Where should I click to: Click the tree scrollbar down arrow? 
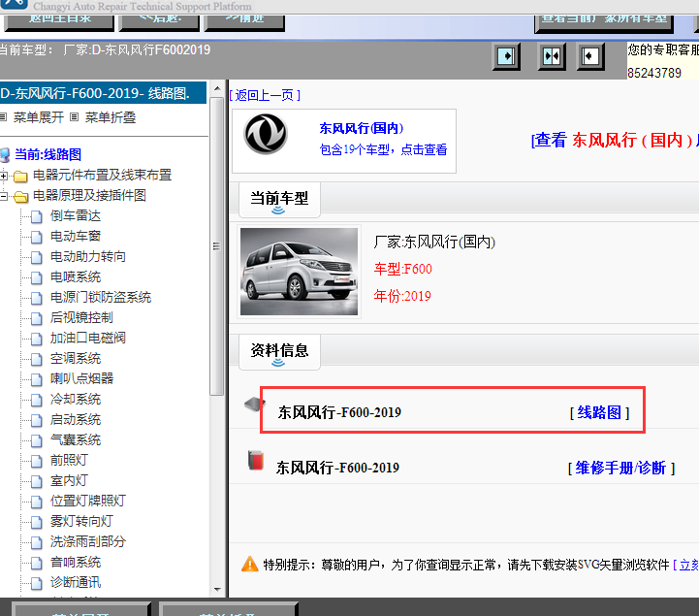(x=217, y=590)
